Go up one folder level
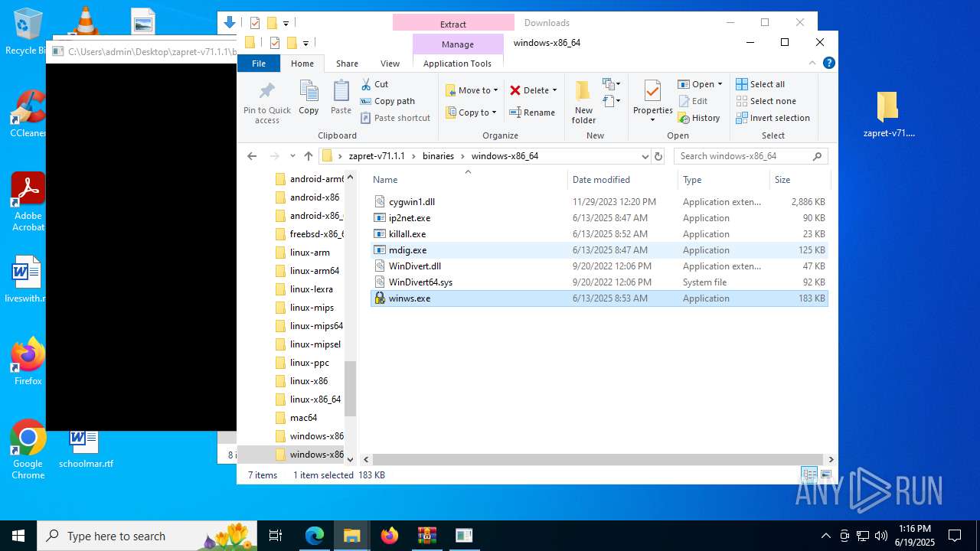 click(x=309, y=156)
